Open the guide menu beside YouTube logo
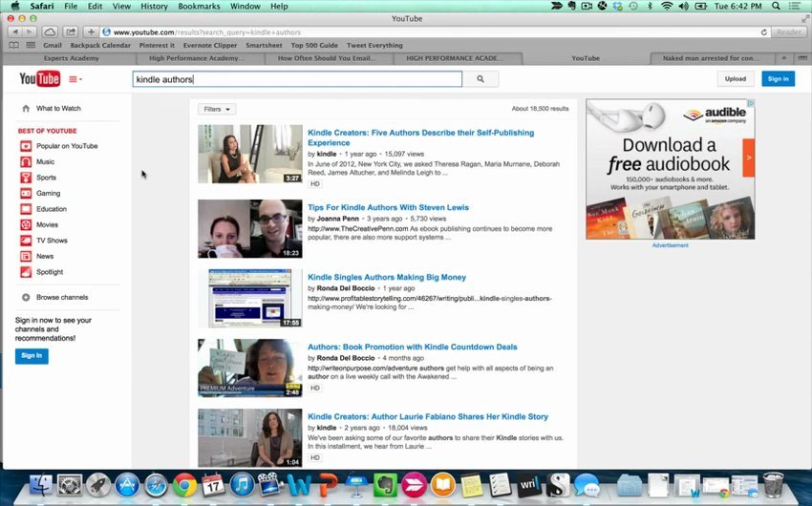This screenshot has width=812, height=506. click(75, 79)
